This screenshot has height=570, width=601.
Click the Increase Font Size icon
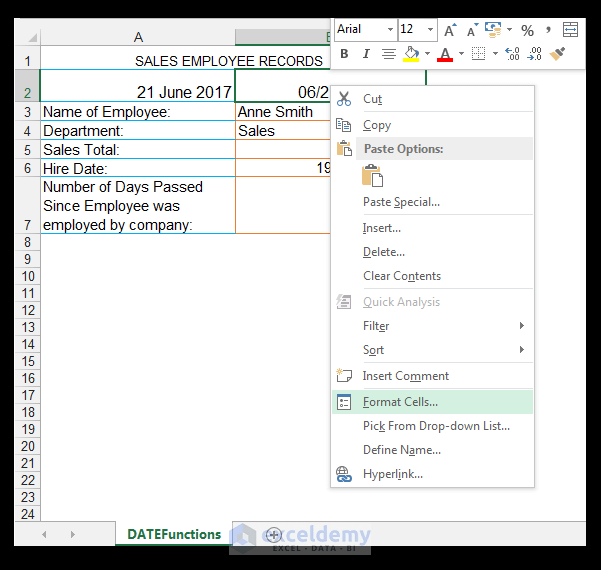point(450,30)
